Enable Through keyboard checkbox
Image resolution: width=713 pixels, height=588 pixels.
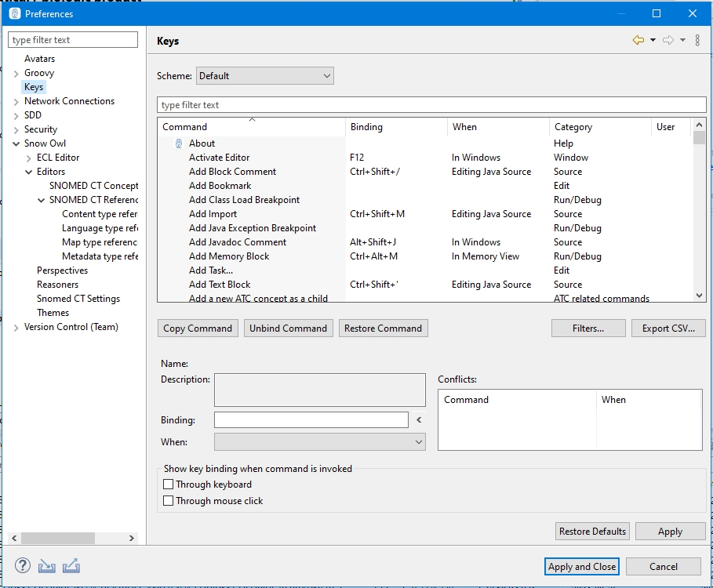tap(168, 485)
